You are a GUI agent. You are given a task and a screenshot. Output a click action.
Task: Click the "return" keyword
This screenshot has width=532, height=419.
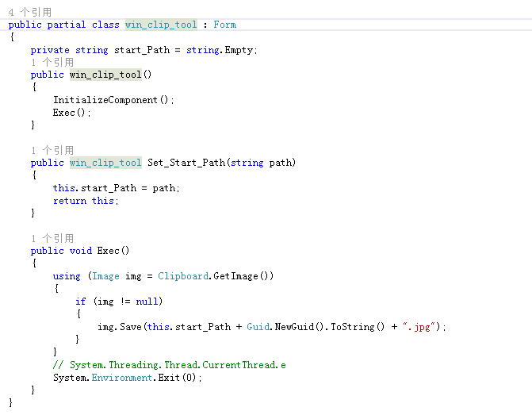70,201
